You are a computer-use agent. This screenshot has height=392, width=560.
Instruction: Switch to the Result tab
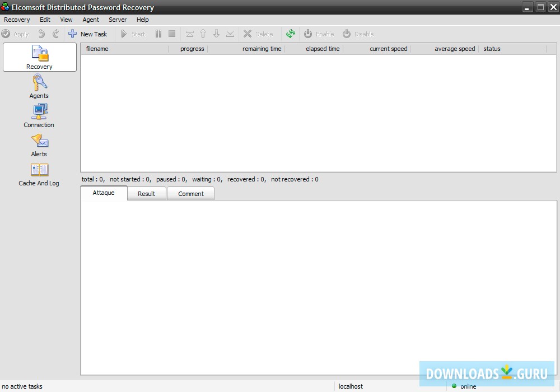tap(146, 194)
